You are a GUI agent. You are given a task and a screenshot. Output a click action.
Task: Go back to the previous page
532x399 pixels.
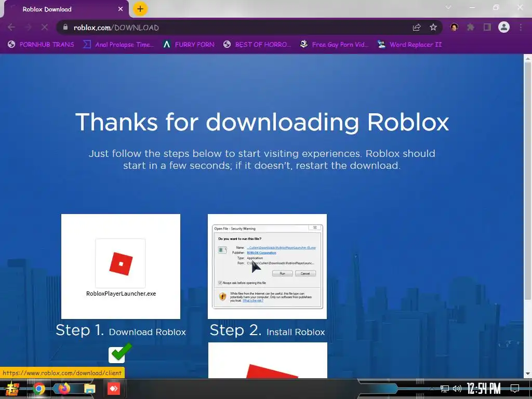coord(11,27)
